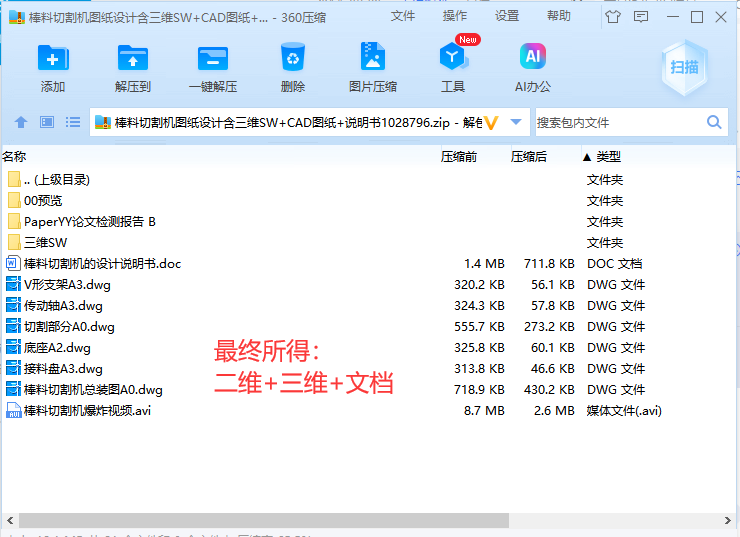Click the 2.6 MB compressed size cell

[554, 411]
